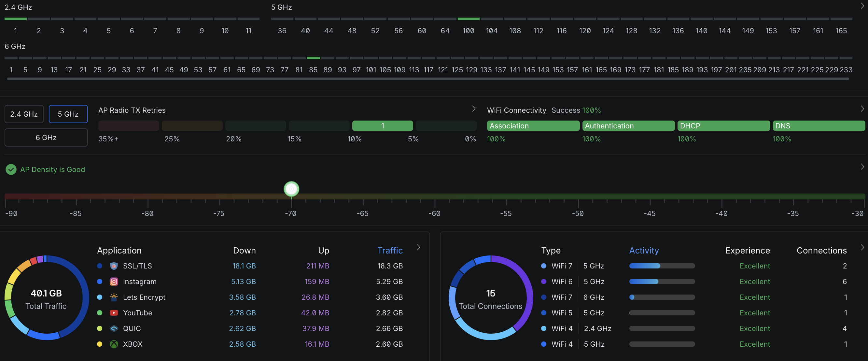Screen dimensions: 868x361
Task: Sort applications by the Traffic column
Action: [390, 250]
